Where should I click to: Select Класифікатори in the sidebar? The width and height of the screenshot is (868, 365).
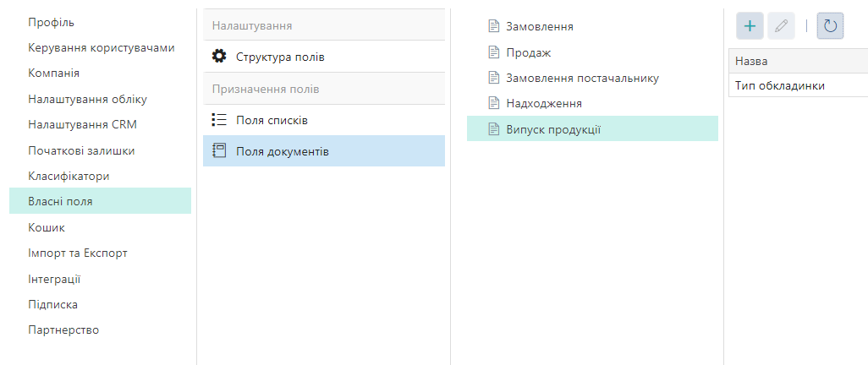pyautogui.click(x=69, y=176)
